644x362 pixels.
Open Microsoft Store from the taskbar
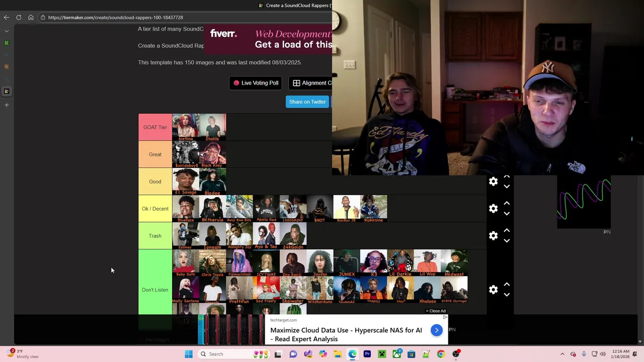(412, 354)
